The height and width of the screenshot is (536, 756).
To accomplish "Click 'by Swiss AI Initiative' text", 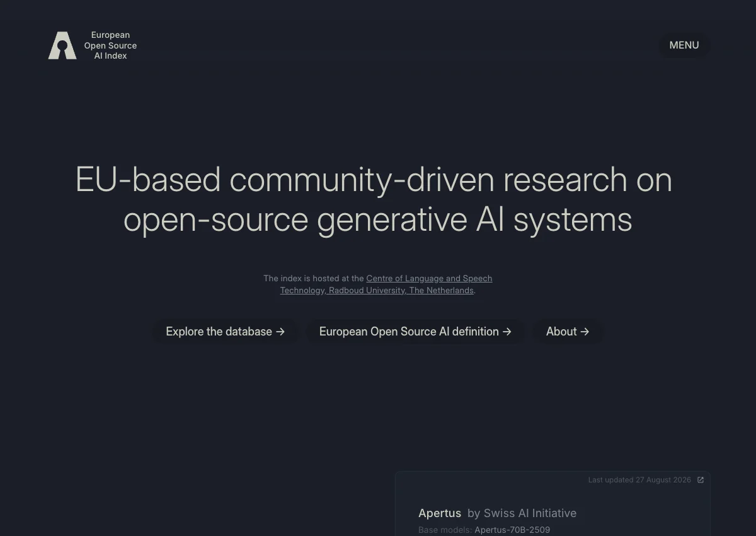I will click(x=522, y=513).
